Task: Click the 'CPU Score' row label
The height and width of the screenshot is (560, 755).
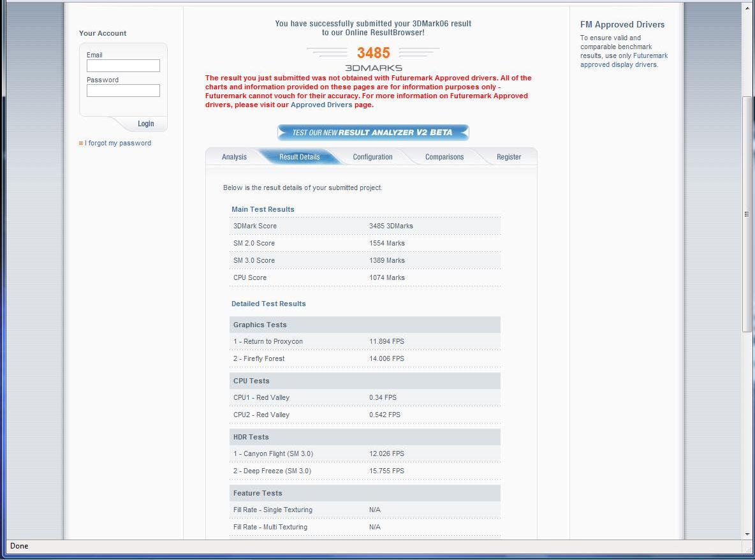Action: pyautogui.click(x=249, y=278)
